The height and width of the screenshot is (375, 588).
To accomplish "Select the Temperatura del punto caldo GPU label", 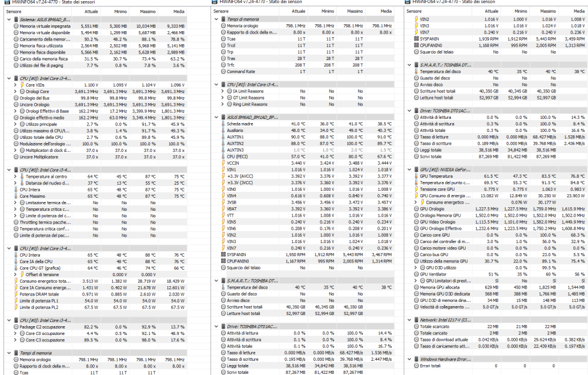I will (445, 183).
